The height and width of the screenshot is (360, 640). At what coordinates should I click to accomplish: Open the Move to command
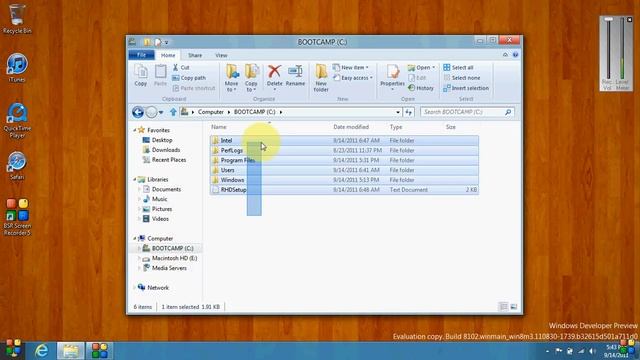point(231,78)
